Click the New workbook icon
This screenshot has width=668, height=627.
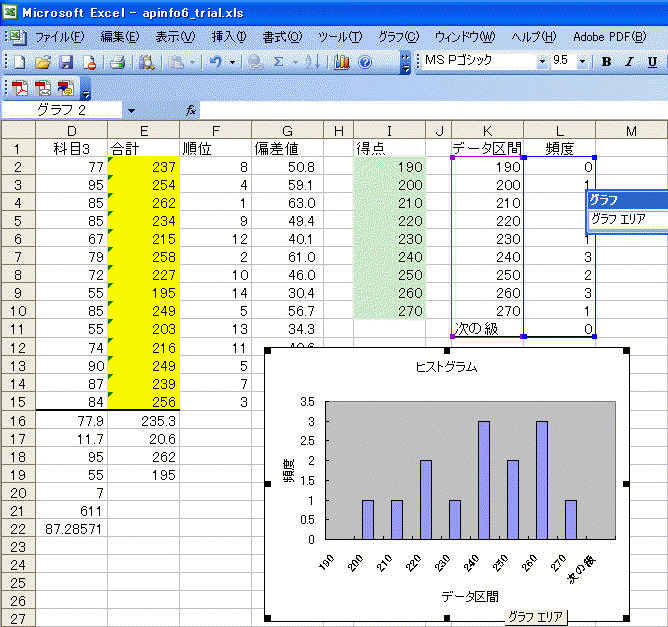tap(19, 62)
